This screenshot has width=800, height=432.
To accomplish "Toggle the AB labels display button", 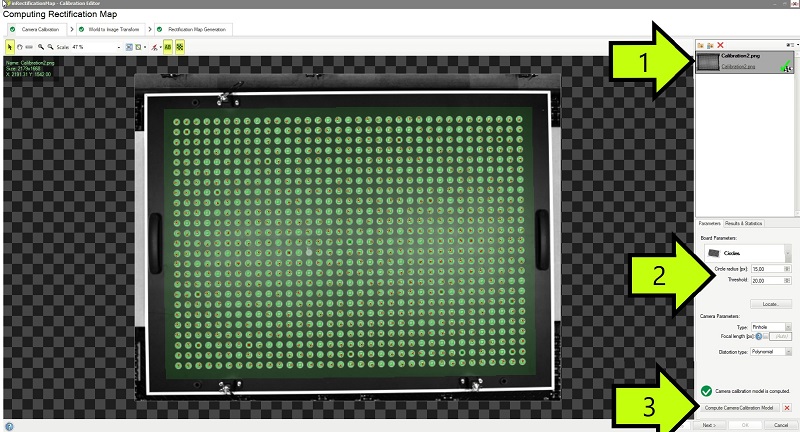I will click(168, 47).
